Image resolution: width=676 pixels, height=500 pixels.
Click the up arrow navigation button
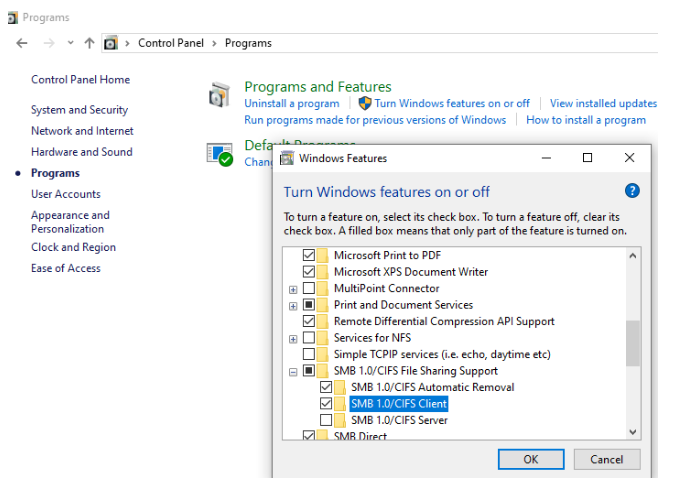(89, 43)
